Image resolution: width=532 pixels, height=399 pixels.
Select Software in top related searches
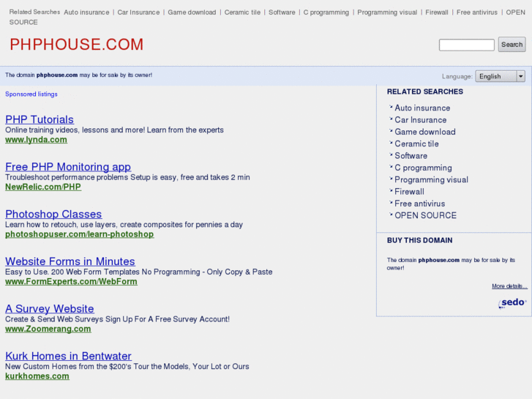tap(282, 12)
